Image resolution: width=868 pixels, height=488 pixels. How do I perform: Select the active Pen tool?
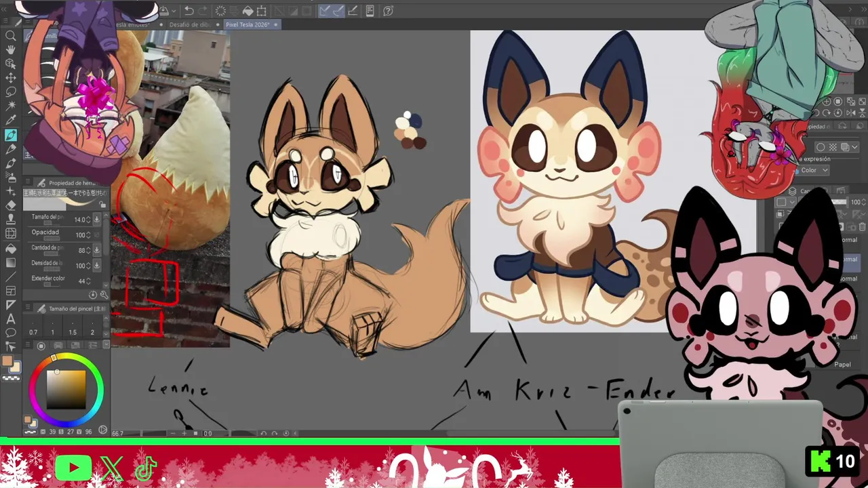11,135
